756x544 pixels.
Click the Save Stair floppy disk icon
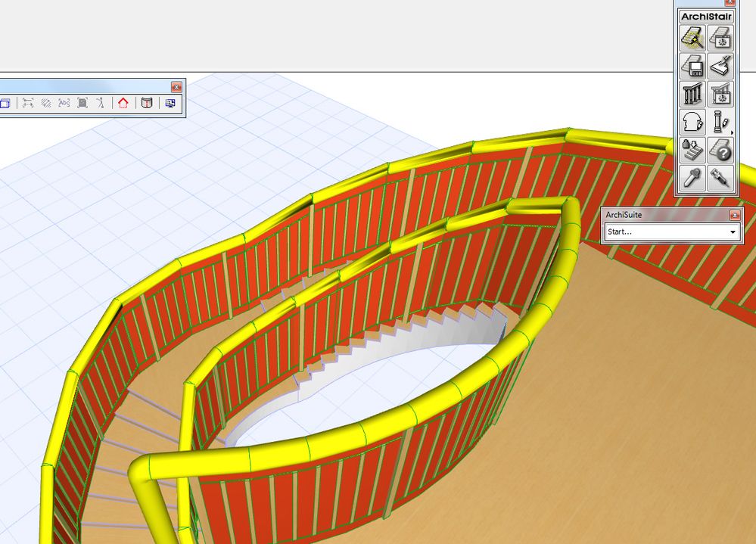[x=692, y=64]
